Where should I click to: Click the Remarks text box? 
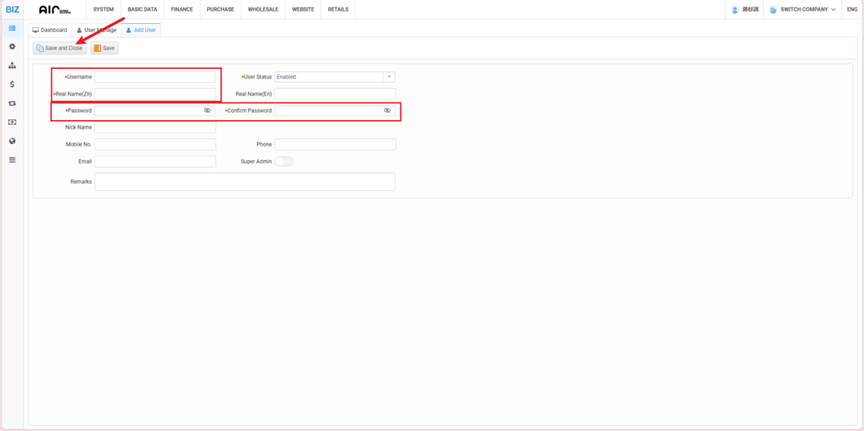coord(244,182)
